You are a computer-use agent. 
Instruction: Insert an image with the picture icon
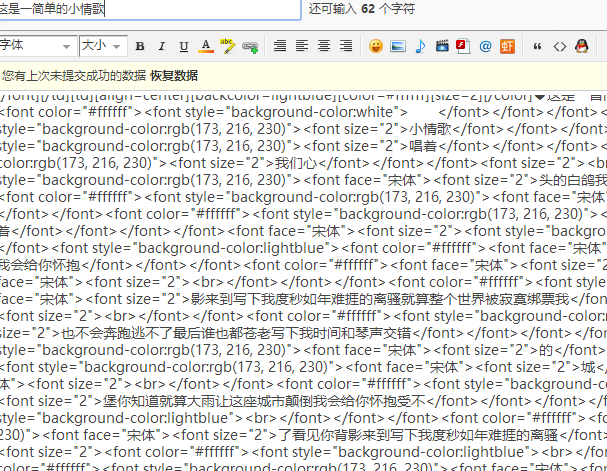pyautogui.click(x=398, y=46)
